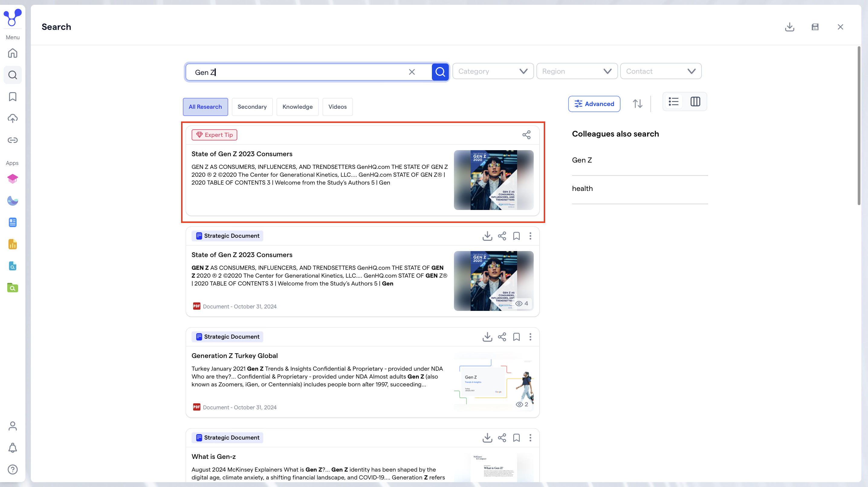Image resolution: width=868 pixels, height=487 pixels.
Task: Share Generation Z Turkey Global document
Action: pos(502,337)
